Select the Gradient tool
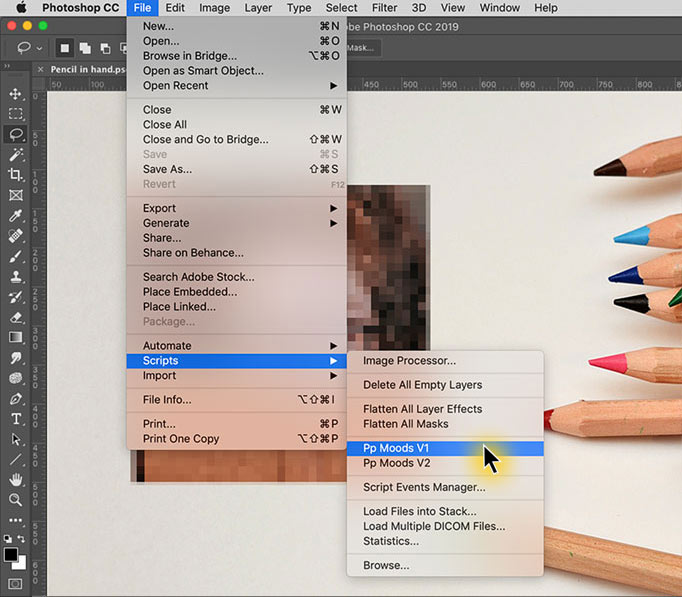 (16, 337)
